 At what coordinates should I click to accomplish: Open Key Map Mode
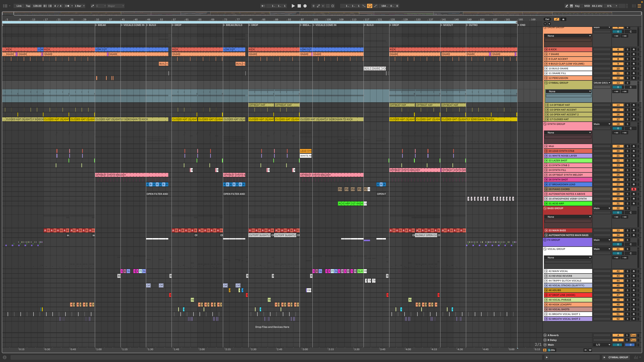coord(577,6)
